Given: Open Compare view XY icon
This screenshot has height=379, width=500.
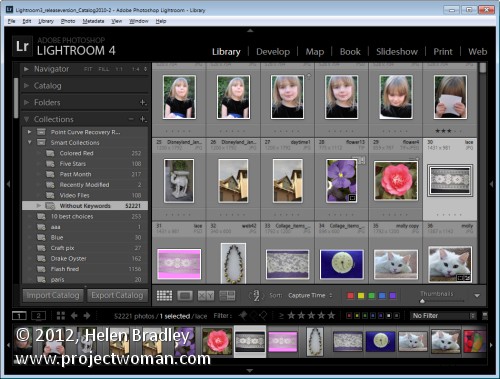Looking at the screenshot, I should point(206,295).
